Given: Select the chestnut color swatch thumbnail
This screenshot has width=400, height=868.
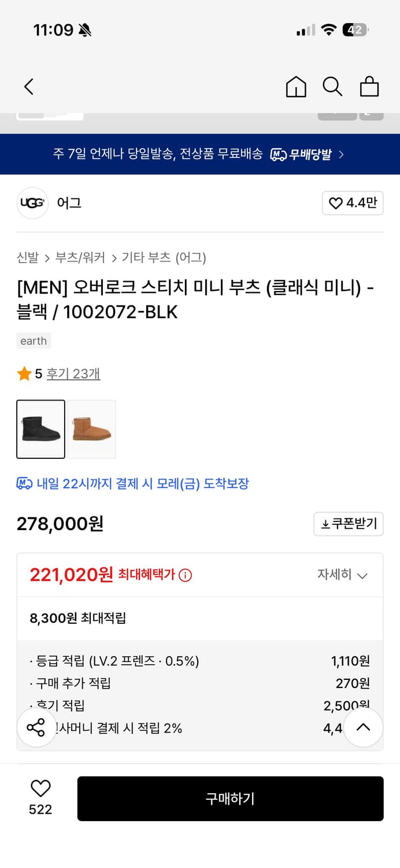Looking at the screenshot, I should click(x=91, y=429).
